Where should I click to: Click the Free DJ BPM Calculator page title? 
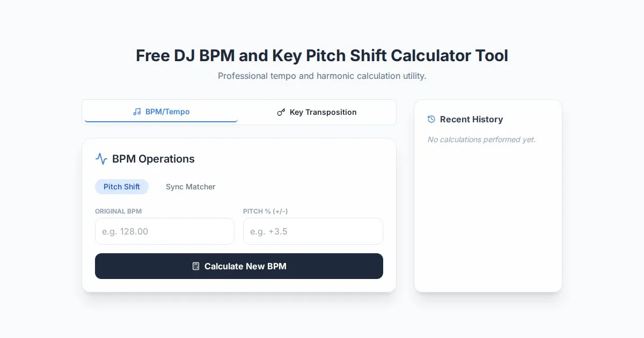pyautogui.click(x=322, y=56)
